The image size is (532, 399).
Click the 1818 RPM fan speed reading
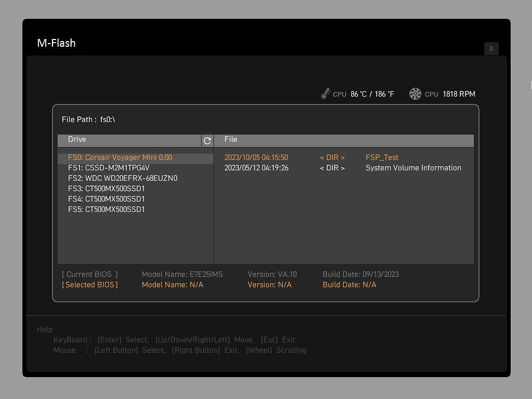pos(459,94)
